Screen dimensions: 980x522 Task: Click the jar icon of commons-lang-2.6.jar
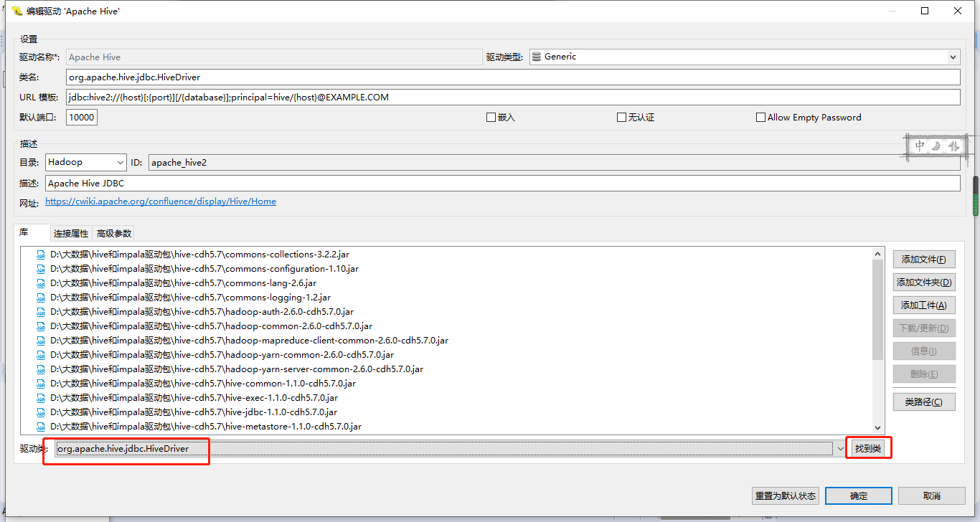41,283
